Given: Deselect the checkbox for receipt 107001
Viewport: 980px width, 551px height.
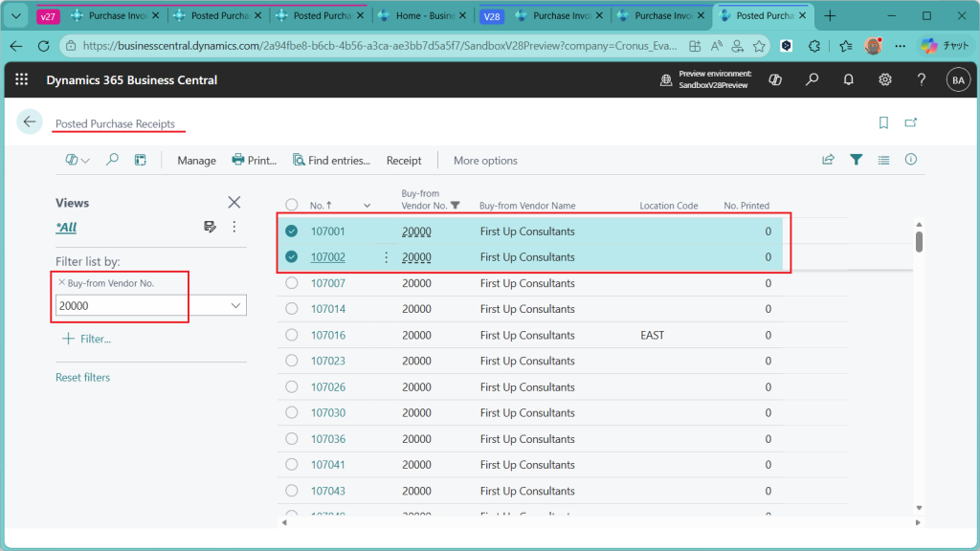Looking at the screenshot, I should (292, 231).
